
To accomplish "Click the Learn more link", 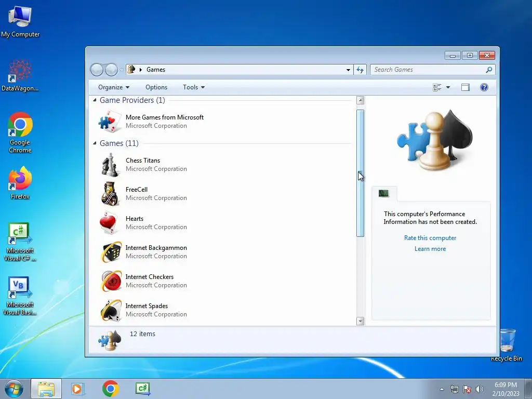I will (430, 249).
